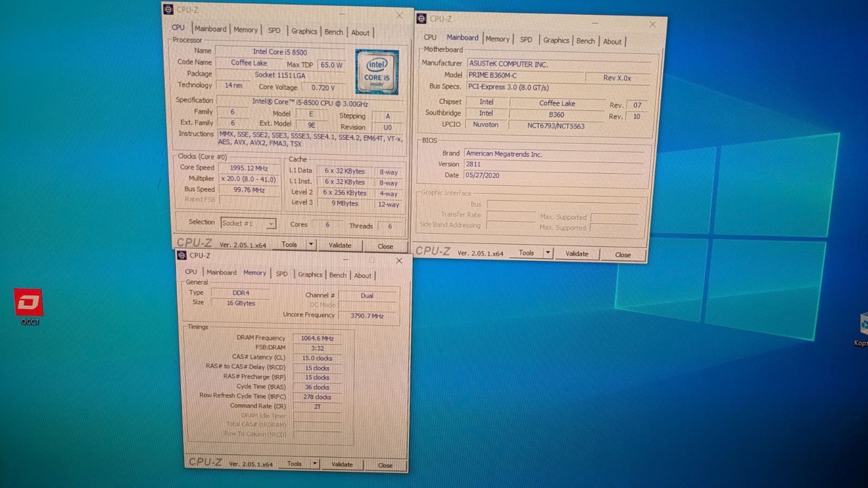Expand Tools dropdown arrow in CPU window
The width and height of the screenshot is (868, 488).
pyautogui.click(x=311, y=245)
